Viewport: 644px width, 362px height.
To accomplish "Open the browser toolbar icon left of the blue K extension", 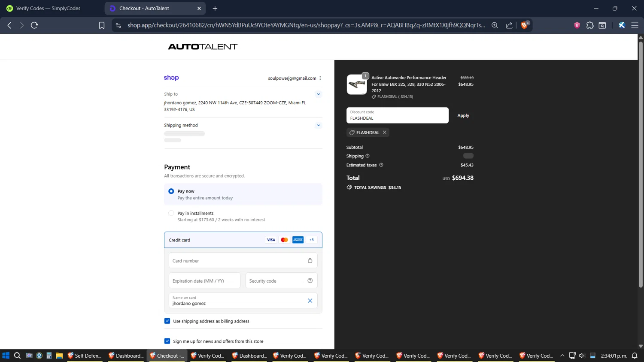I will coord(602,25).
